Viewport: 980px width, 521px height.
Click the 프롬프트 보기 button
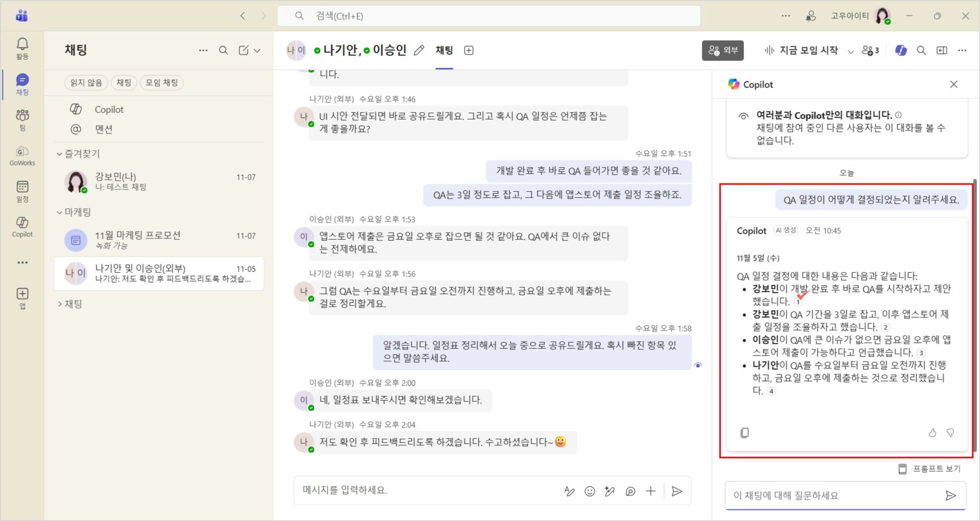(x=929, y=469)
